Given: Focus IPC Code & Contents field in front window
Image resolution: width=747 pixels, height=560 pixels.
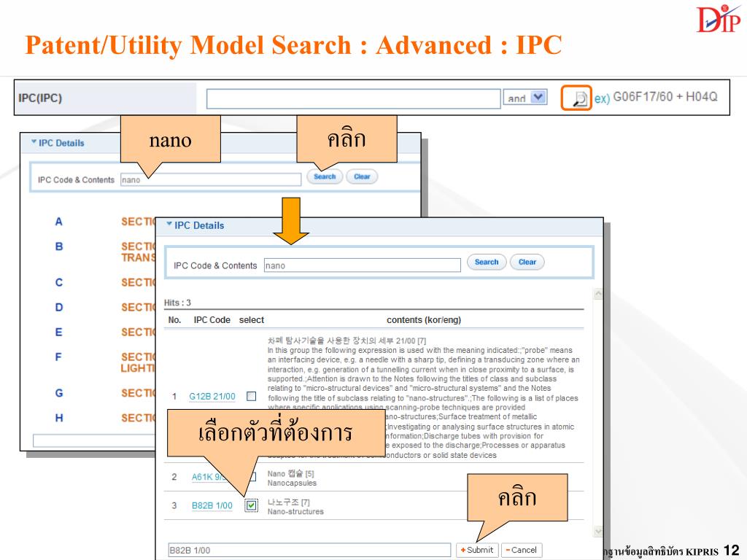Looking at the screenshot, I should (363, 265).
